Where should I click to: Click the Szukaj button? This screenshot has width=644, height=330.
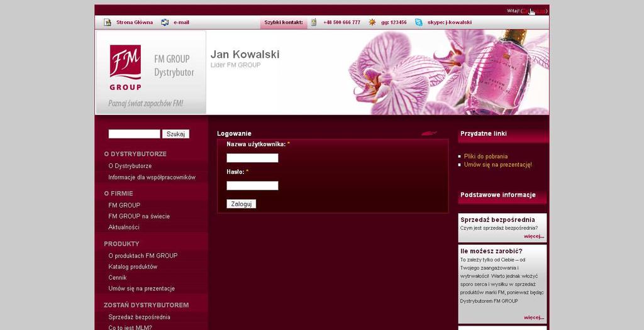[x=176, y=134]
